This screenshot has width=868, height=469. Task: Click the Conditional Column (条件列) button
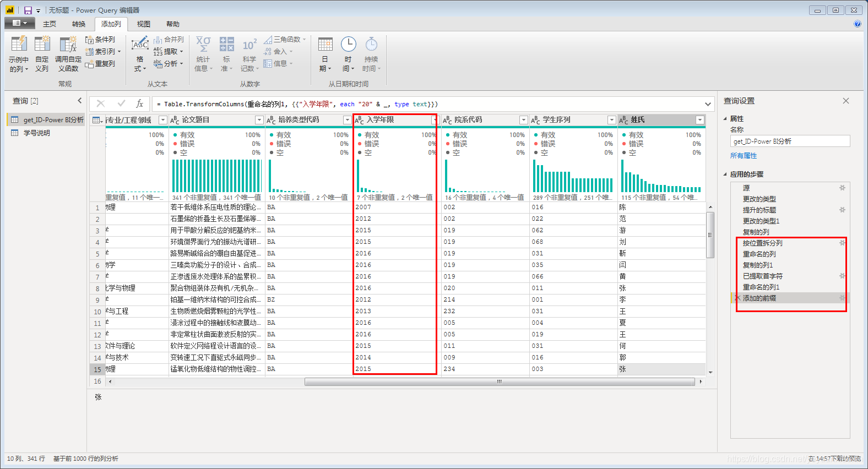[100, 40]
